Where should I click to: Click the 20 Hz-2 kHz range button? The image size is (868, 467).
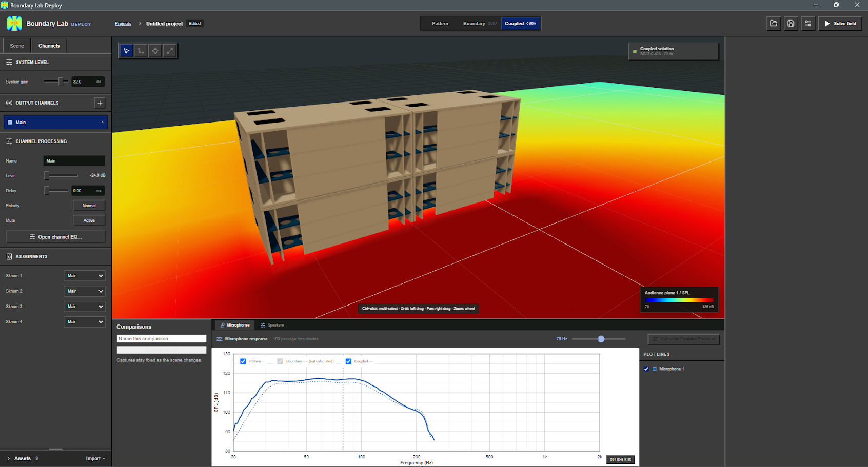(x=620, y=459)
